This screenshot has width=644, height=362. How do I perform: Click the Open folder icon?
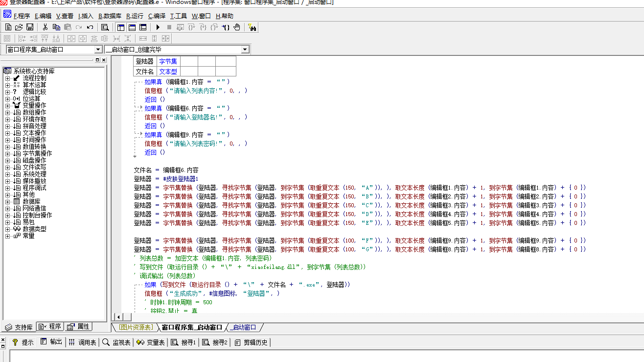(x=19, y=27)
